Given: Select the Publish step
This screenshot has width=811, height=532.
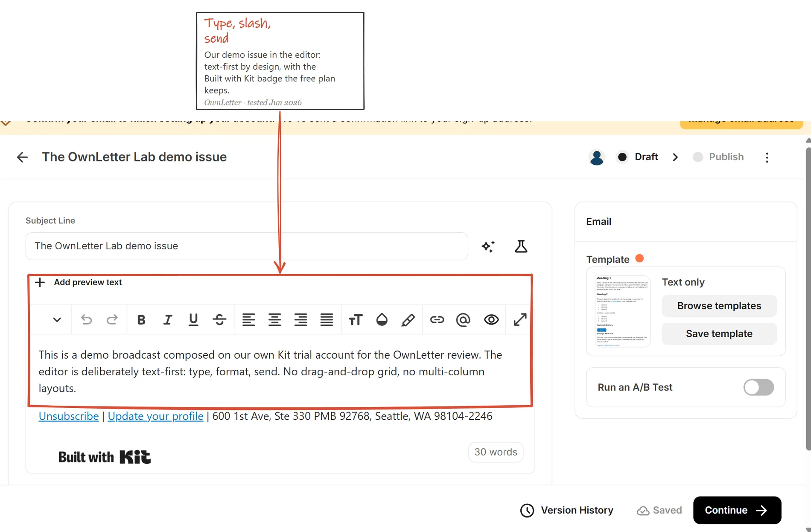Looking at the screenshot, I should point(718,157).
